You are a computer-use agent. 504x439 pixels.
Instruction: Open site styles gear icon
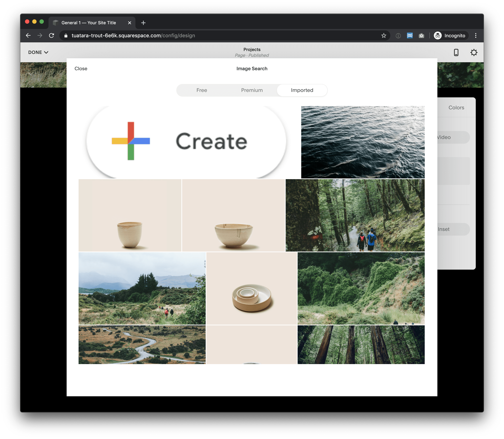[474, 52]
